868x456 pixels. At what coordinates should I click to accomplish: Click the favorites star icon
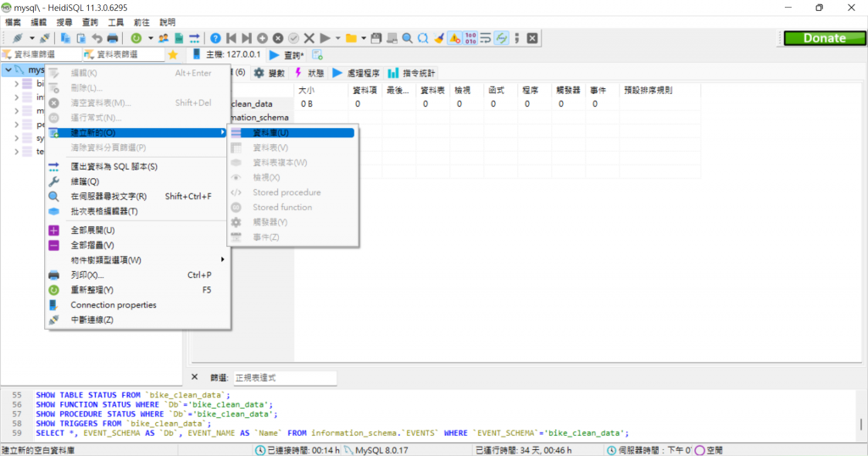[173, 54]
